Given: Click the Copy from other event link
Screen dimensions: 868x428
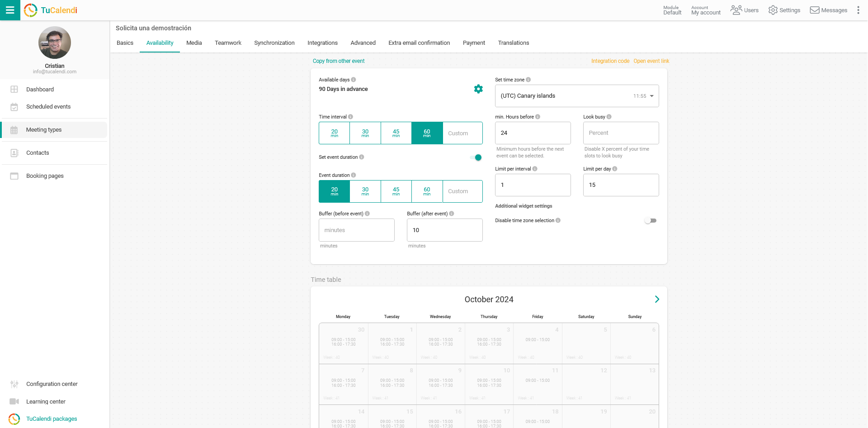Looking at the screenshot, I should (x=339, y=61).
